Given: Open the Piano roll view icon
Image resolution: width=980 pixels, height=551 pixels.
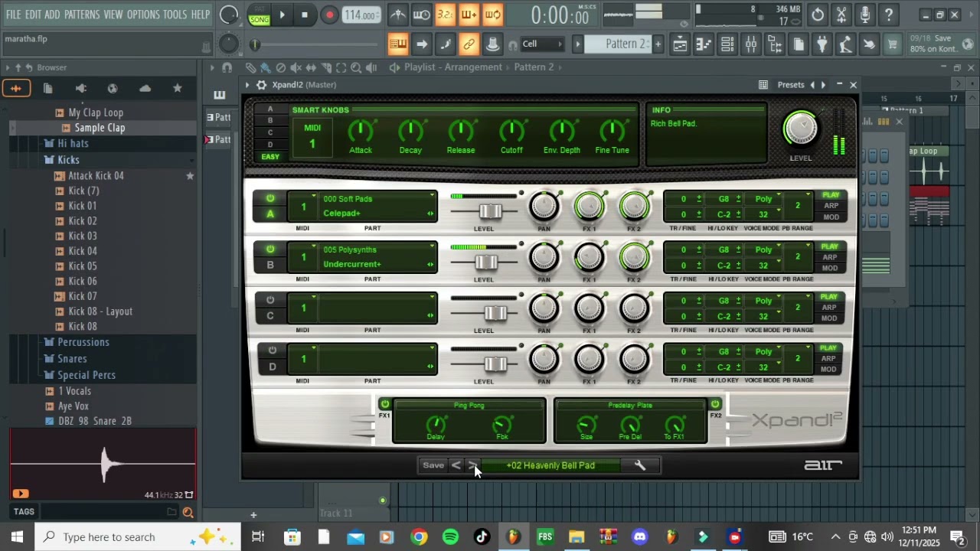Looking at the screenshot, I should point(704,44).
